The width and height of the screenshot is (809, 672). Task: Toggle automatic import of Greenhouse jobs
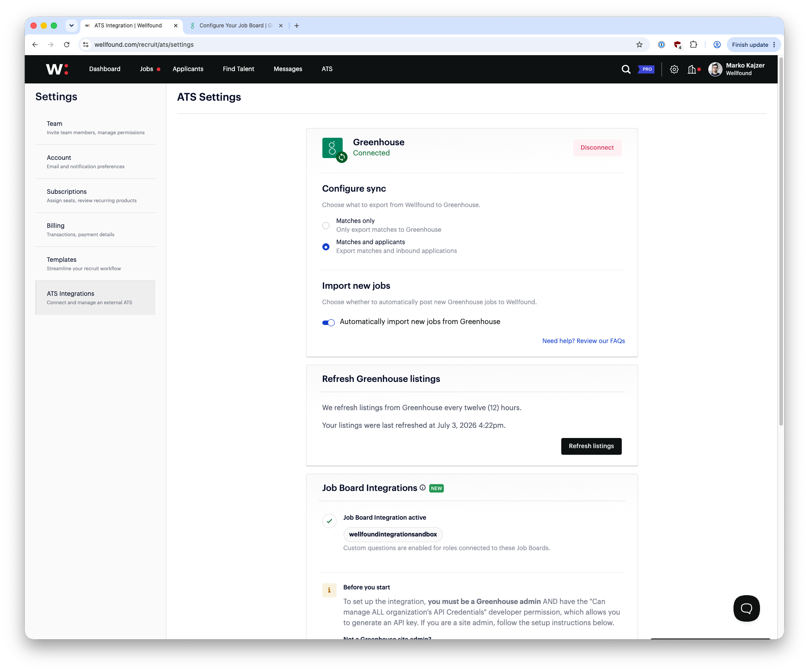pos(329,322)
